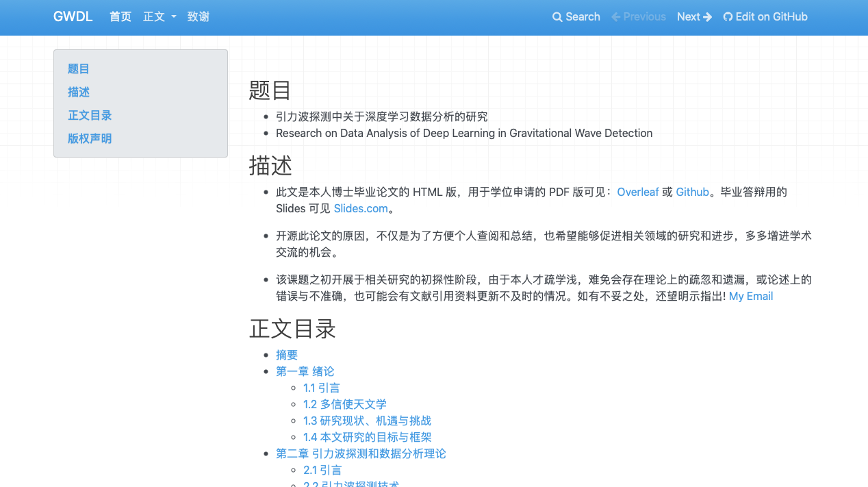Open the 正文 dropdown caret
The height and width of the screenshot is (487, 868).
[x=173, y=17]
